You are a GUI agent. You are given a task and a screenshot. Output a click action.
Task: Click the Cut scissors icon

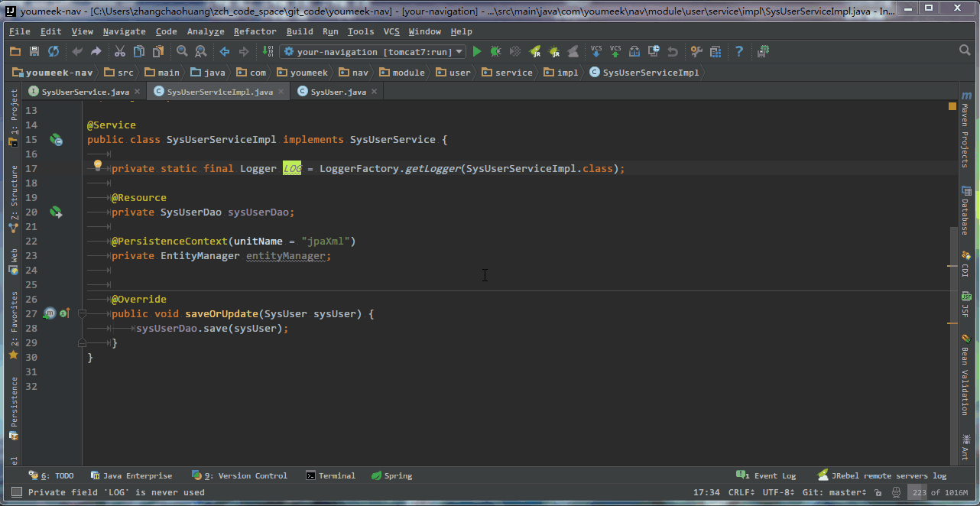click(x=120, y=51)
